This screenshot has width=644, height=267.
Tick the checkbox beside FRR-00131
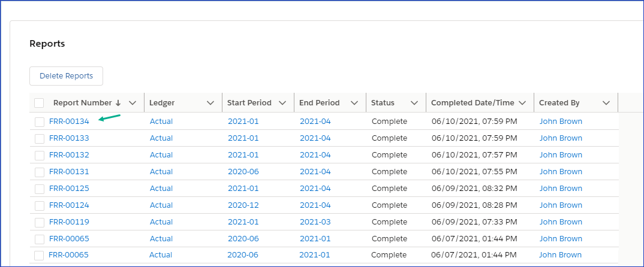click(x=40, y=172)
